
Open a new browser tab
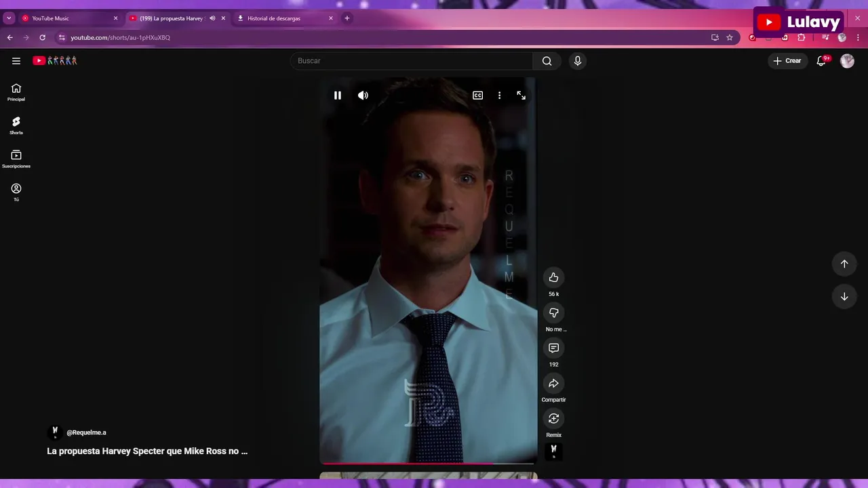(x=347, y=18)
